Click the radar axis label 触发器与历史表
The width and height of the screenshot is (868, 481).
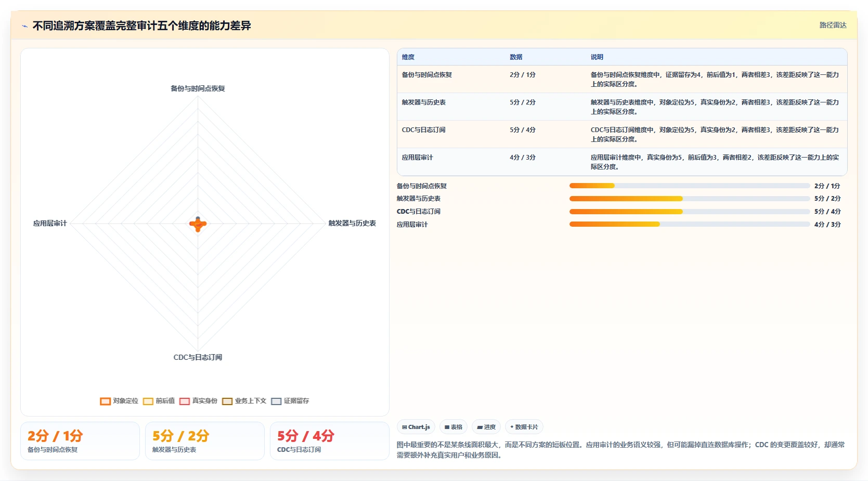point(352,223)
